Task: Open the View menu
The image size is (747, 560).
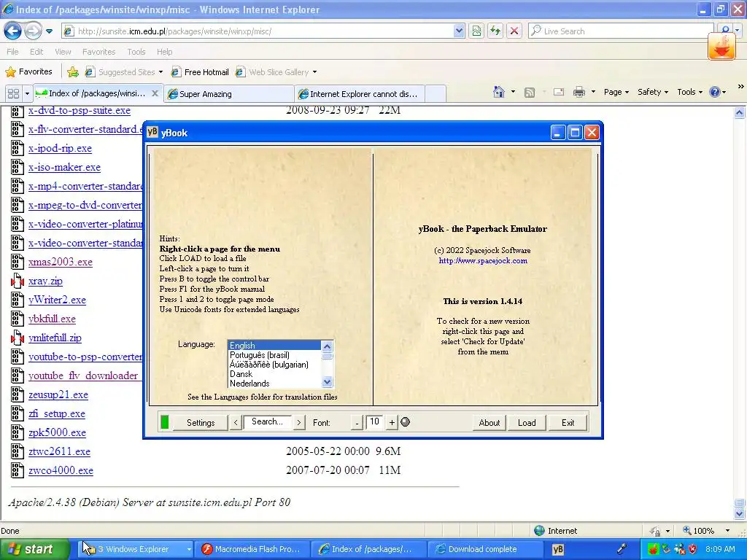Action: pyautogui.click(x=63, y=52)
